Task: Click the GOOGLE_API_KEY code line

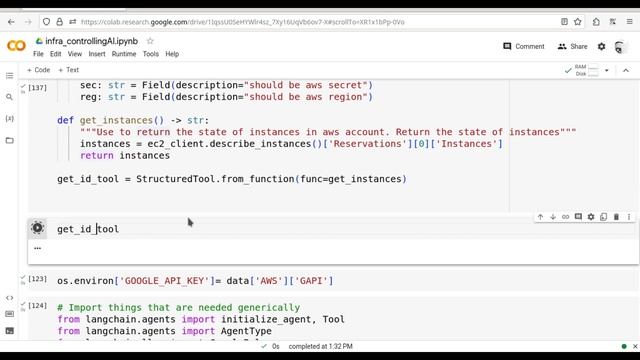Action: click(195, 281)
